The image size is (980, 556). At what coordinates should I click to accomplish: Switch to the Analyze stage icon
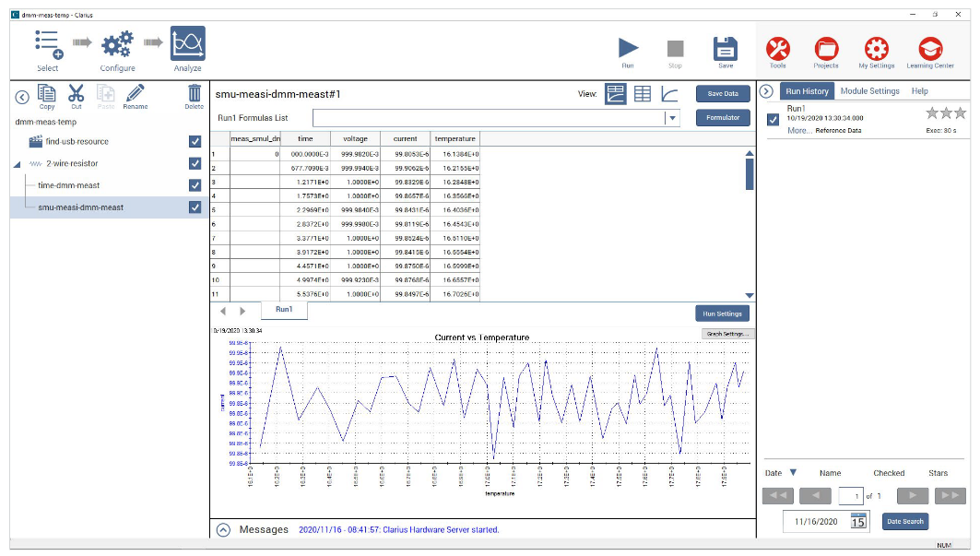[x=187, y=42]
